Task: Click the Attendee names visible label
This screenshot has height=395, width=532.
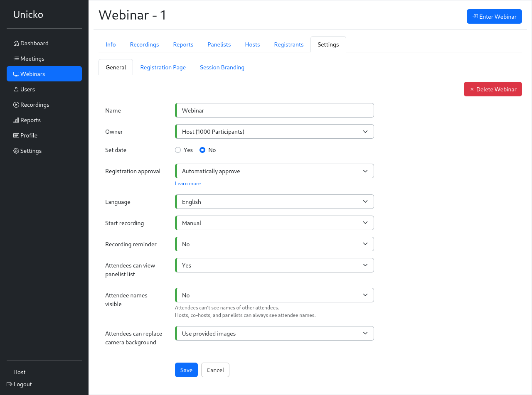Action: point(126,300)
